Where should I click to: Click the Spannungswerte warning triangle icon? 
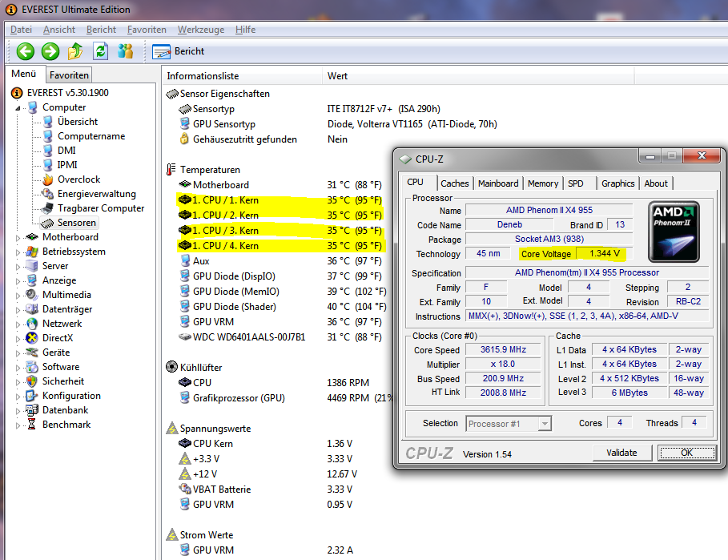click(x=172, y=428)
